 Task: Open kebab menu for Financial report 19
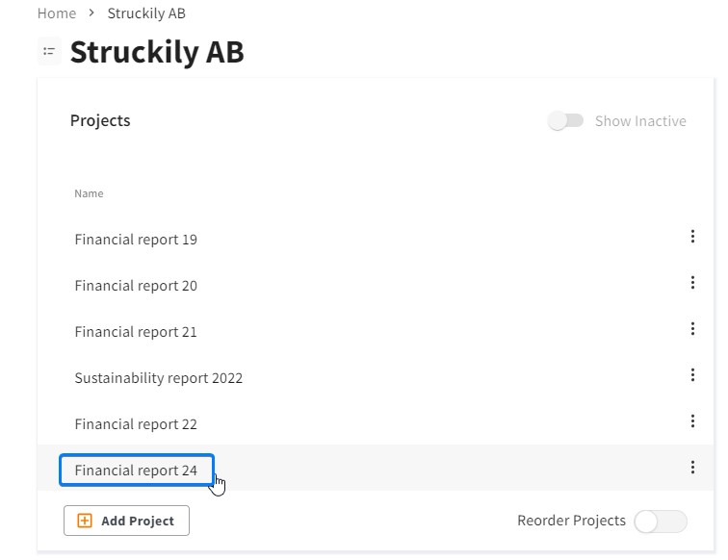click(692, 237)
